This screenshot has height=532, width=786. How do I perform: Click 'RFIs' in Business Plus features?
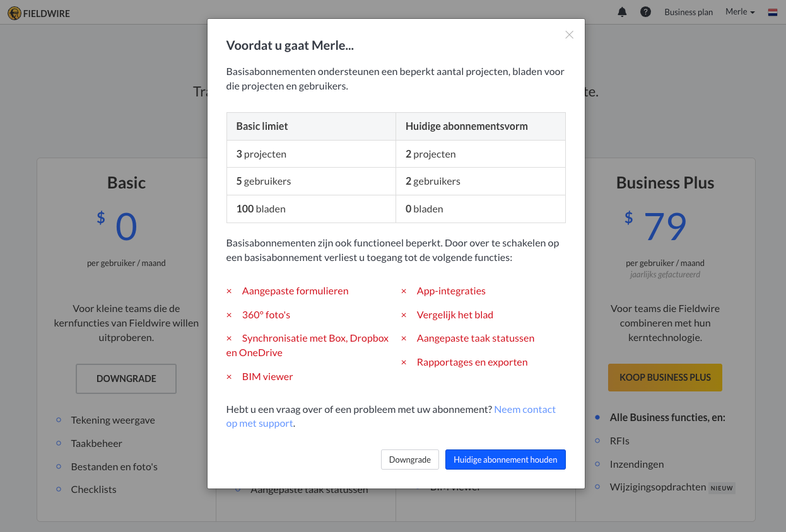point(619,441)
